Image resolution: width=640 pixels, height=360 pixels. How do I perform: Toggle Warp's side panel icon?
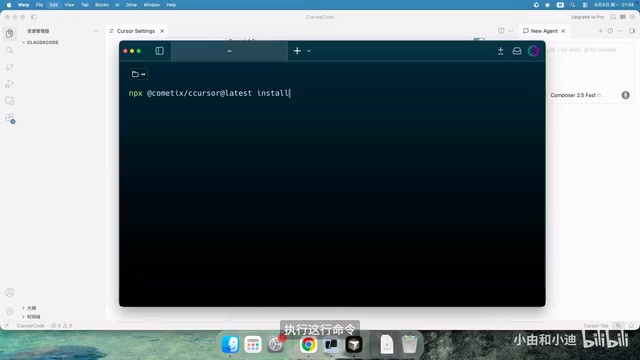click(x=160, y=51)
